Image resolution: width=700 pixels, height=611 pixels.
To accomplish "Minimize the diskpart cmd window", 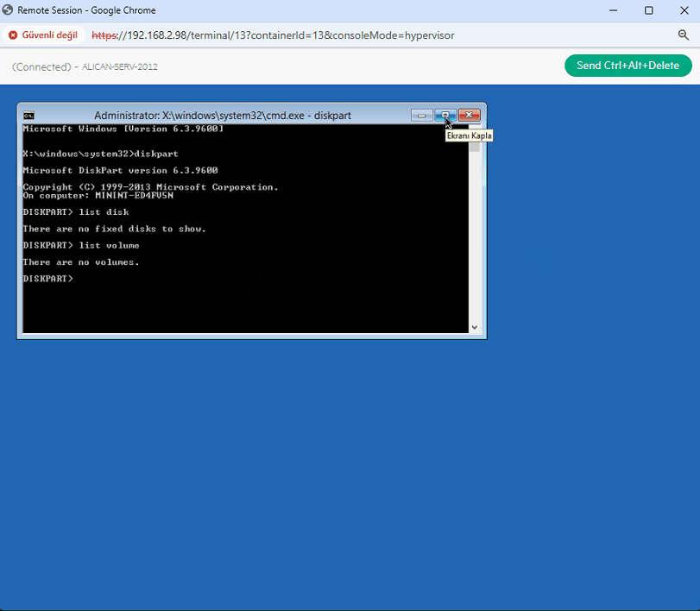I will 421,115.
